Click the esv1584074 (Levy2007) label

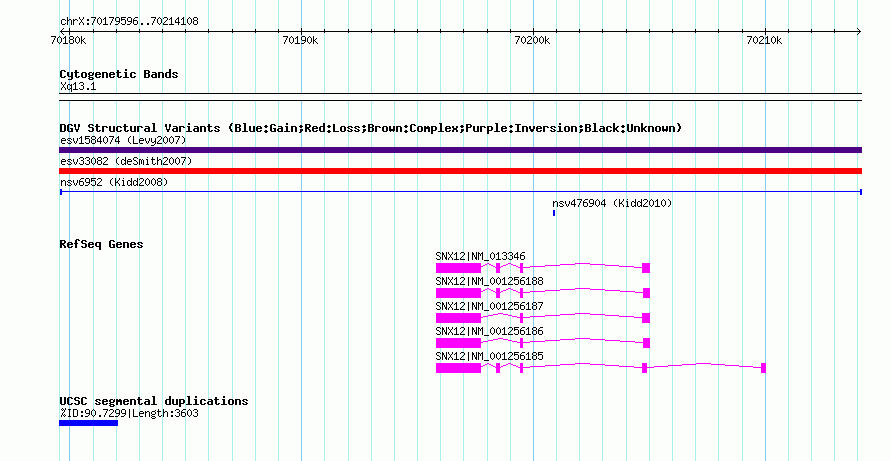(123, 140)
